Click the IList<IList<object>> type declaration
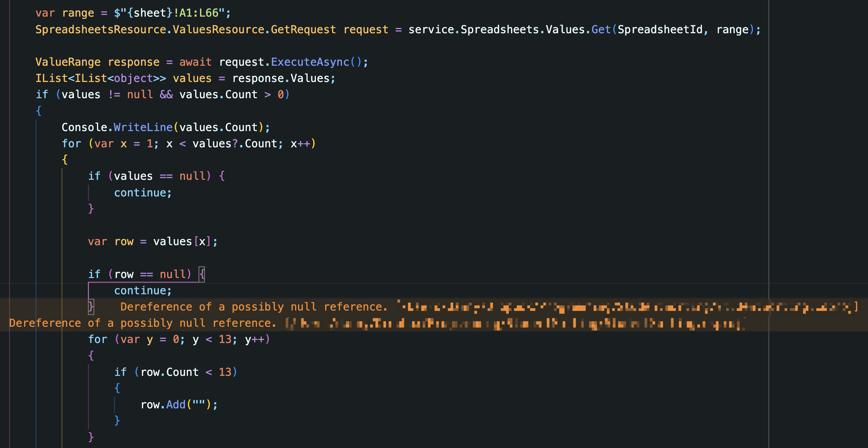Image resolution: width=868 pixels, height=448 pixels. pos(100,78)
